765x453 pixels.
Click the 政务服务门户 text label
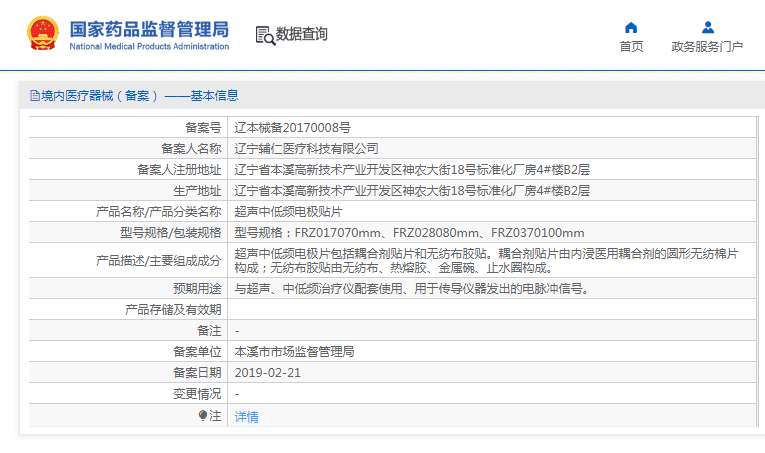tap(707, 47)
